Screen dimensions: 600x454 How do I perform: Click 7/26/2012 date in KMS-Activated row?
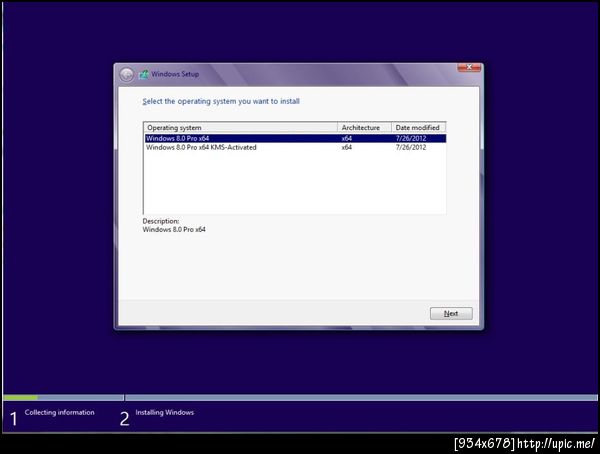(x=411, y=147)
